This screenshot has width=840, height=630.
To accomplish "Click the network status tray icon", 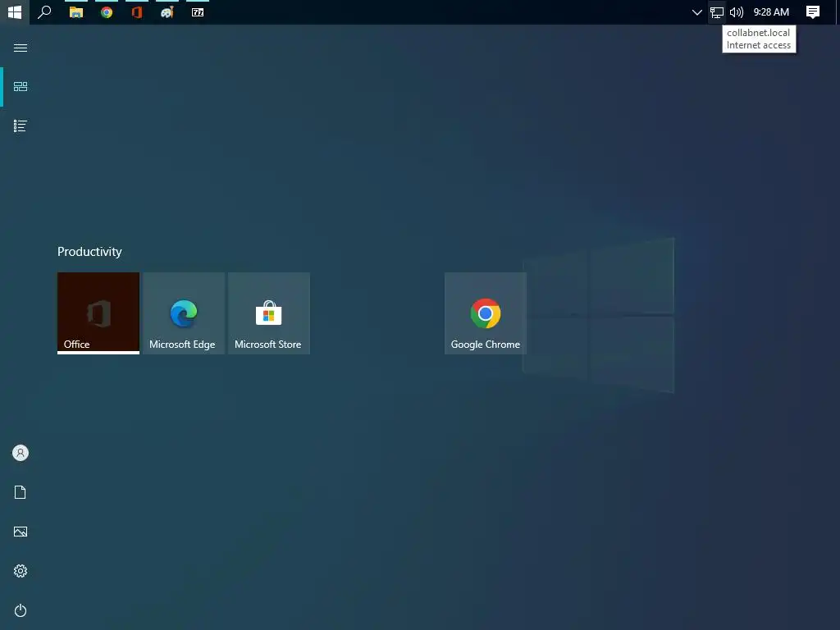I will click(x=717, y=11).
